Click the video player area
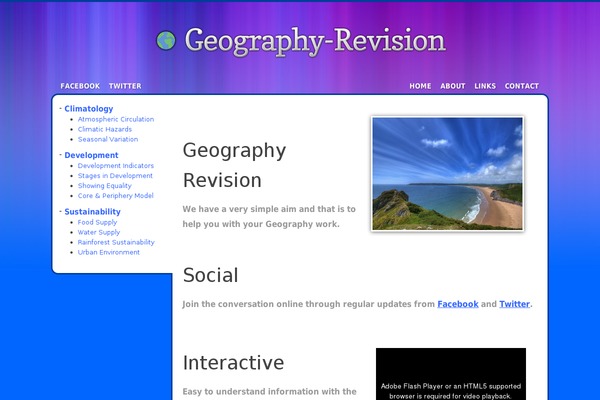This screenshot has height=400, width=600. point(450,375)
